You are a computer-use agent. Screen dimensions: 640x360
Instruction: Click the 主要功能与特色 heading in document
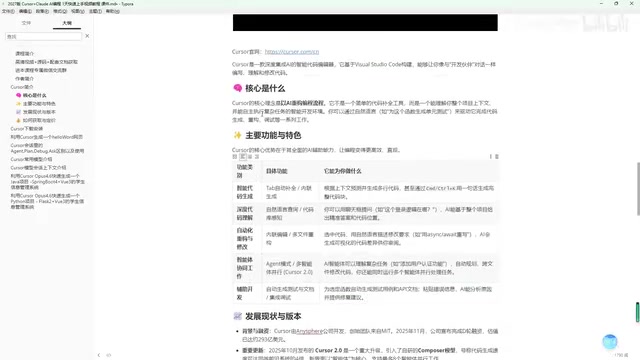click(x=273, y=136)
